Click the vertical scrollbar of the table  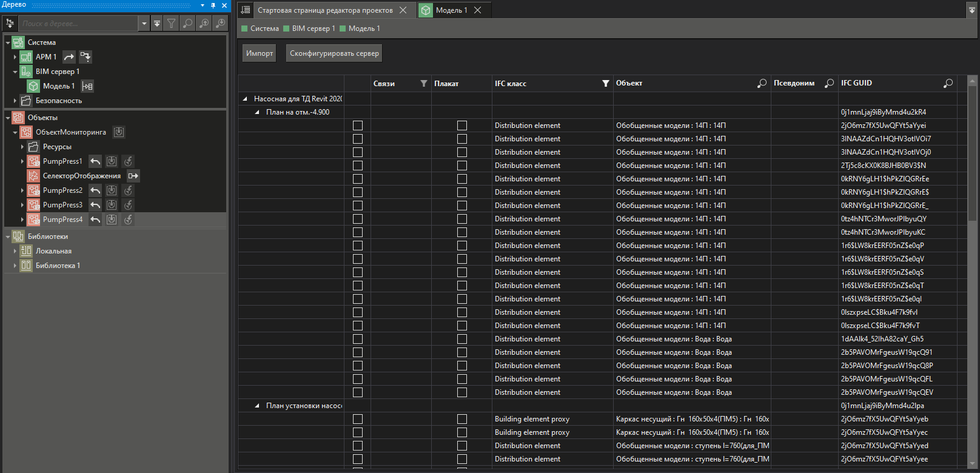coord(973,152)
